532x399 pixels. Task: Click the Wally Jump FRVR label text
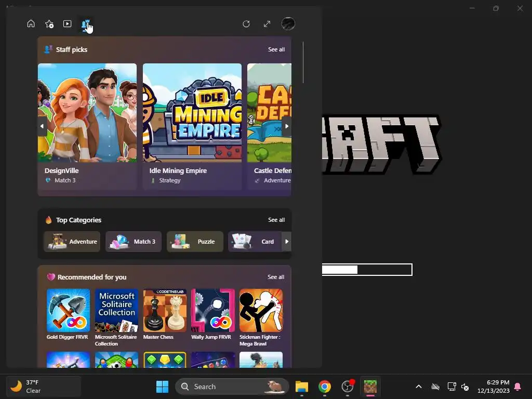click(211, 337)
